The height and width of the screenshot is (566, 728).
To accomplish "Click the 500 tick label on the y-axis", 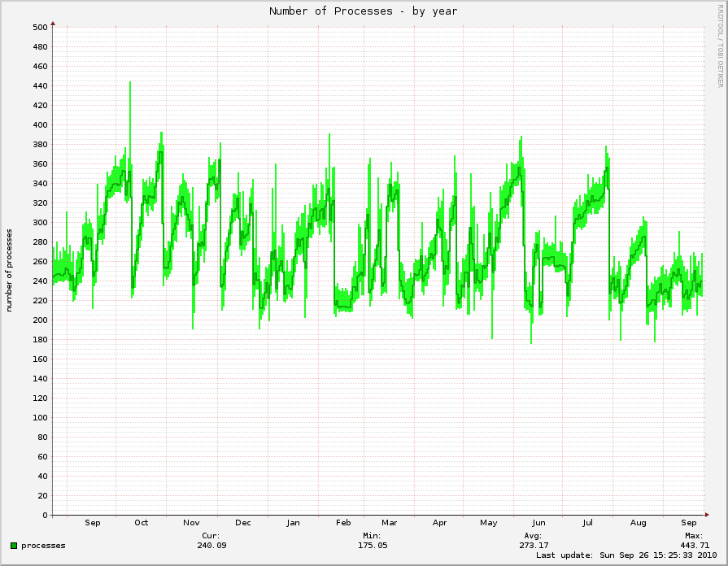I will tap(40, 28).
